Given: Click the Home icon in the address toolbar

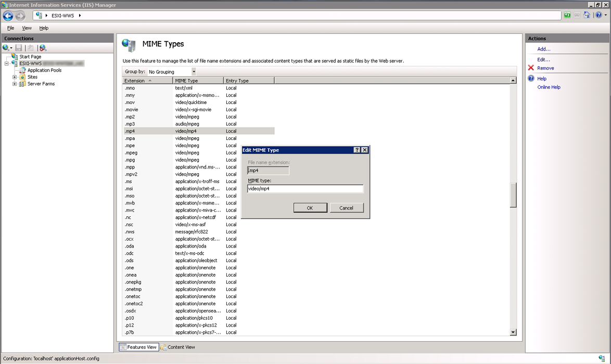Looking at the screenshot, I should (x=587, y=15).
